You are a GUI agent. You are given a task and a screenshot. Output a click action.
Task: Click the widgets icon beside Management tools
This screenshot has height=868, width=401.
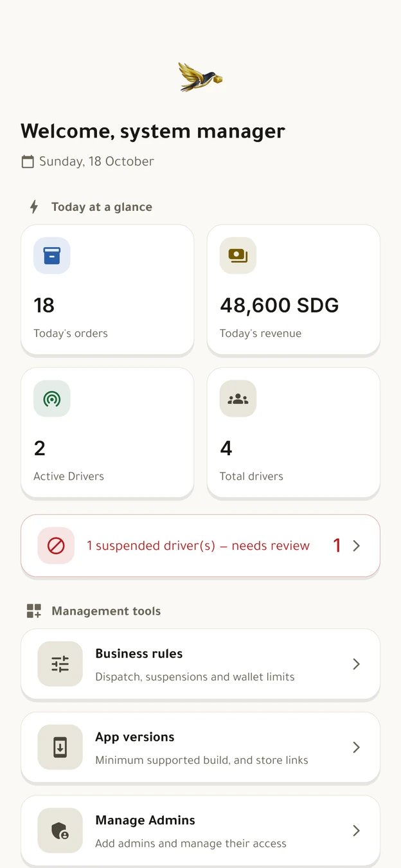pyautogui.click(x=34, y=611)
